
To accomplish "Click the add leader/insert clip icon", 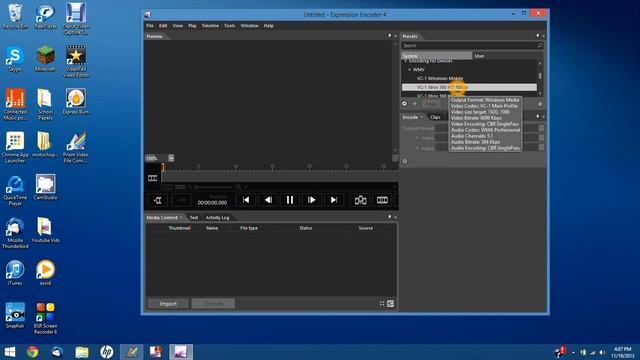I will pos(158,200).
